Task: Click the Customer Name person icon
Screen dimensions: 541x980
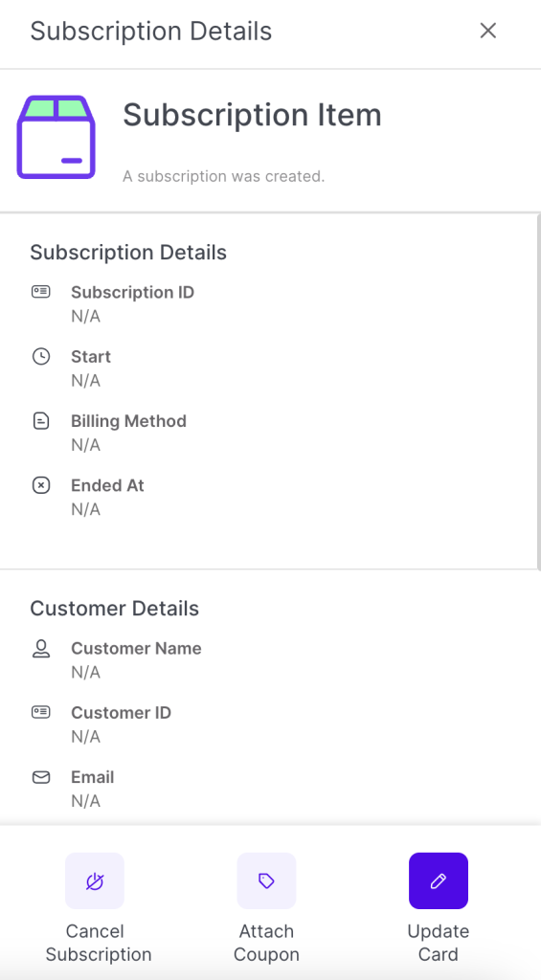Action: (x=41, y=649)
